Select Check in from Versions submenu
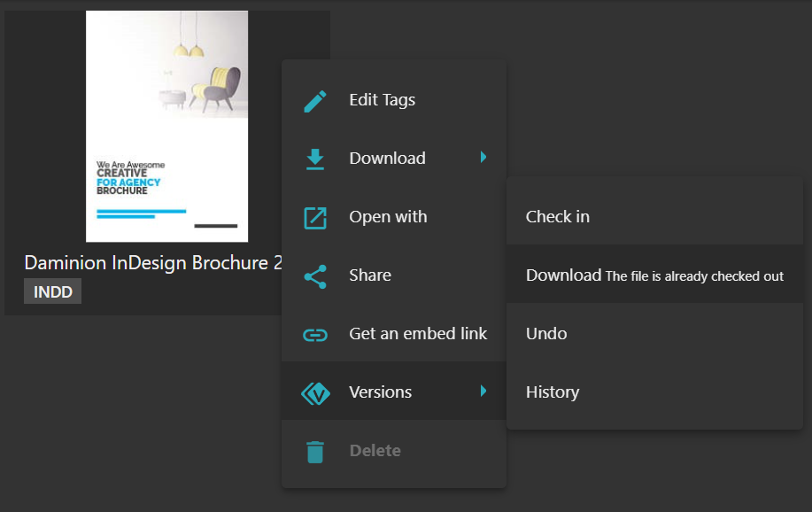The image size is (812, 512). pyautogui.click(x=558, y=216)
